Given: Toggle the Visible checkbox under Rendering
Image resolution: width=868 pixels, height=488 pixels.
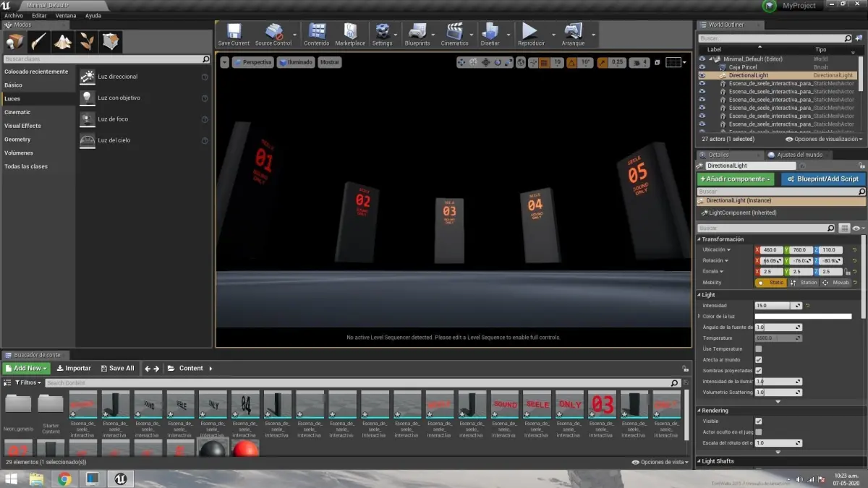Looking at the screenshot, I should pyautogui.click(x=758, y=421).
